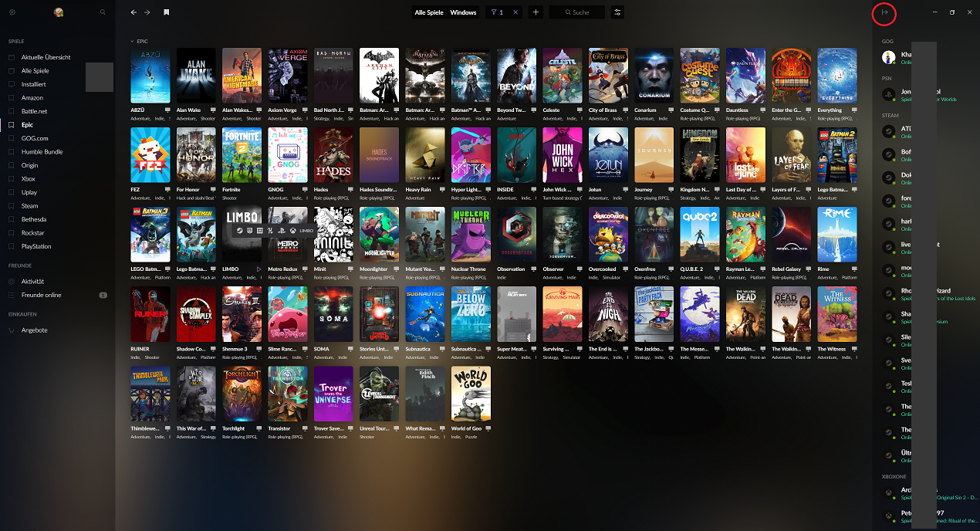Click the FEZ title text
980x531 pixels.
click(x=136, y=190)
